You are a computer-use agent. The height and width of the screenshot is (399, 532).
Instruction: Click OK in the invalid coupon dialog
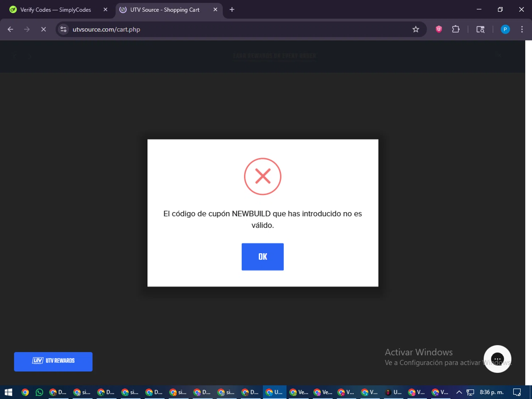pyautogui.click(x=262, y=257)
